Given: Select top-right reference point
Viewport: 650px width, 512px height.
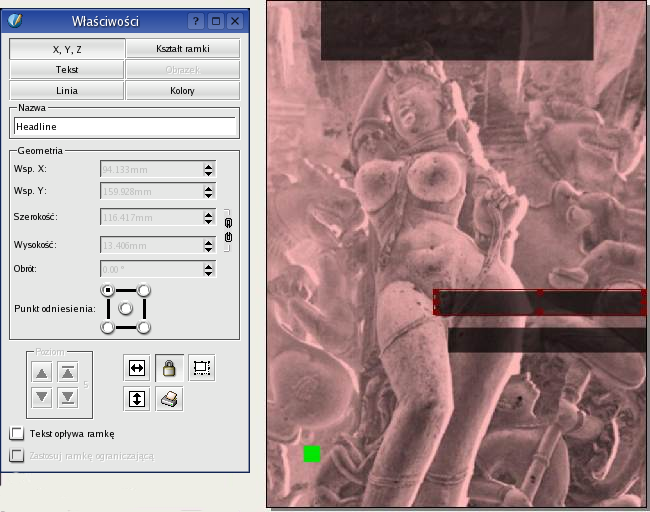Looking at the screenshot, I should (x=143, y=290).
